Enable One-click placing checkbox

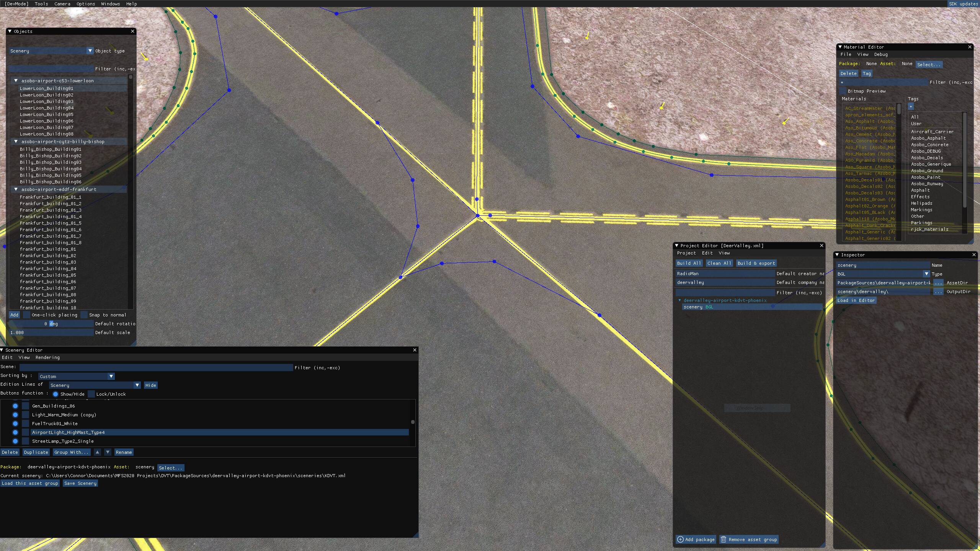tap(26, 315)
